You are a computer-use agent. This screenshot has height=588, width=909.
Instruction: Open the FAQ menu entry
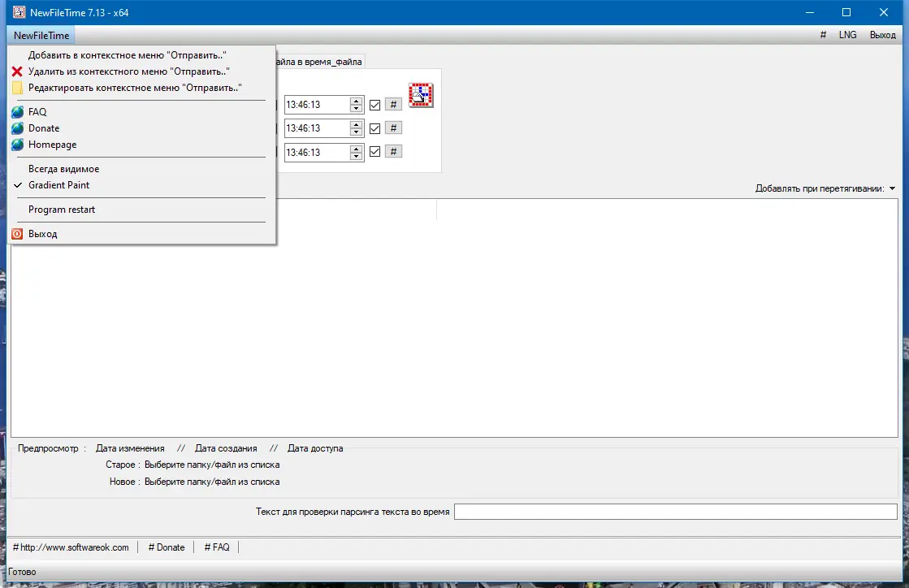[141, 112]
